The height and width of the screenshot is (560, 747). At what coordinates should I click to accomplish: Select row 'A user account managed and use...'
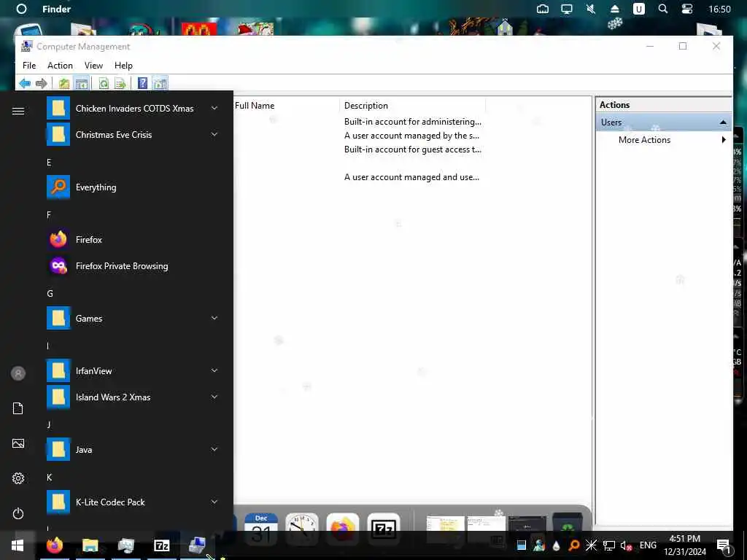[411, 176]
